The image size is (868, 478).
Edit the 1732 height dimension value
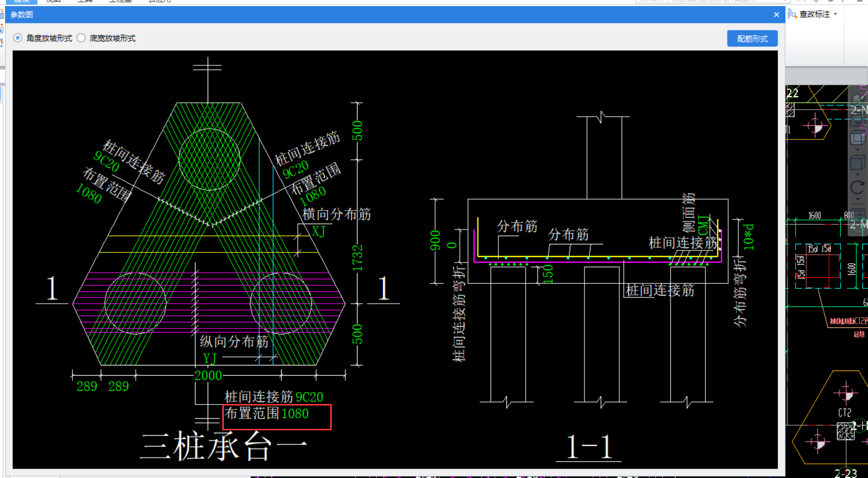click(x=358, y=258)
